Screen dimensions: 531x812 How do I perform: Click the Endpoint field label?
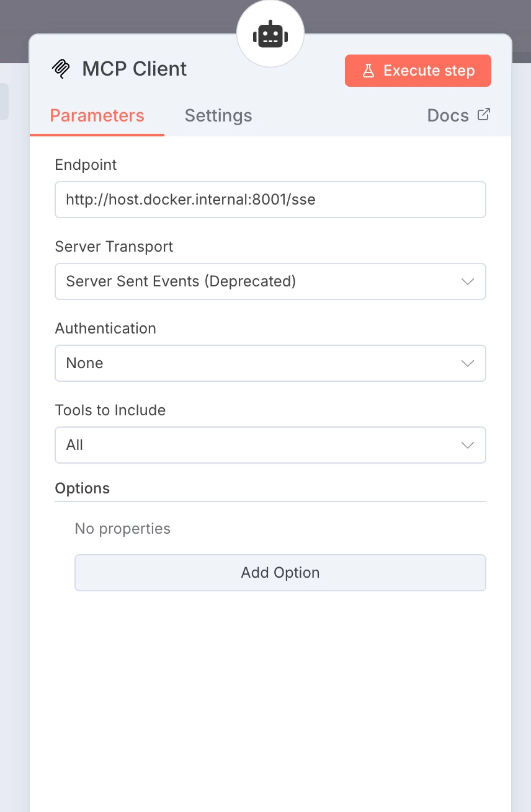point(86,165)
